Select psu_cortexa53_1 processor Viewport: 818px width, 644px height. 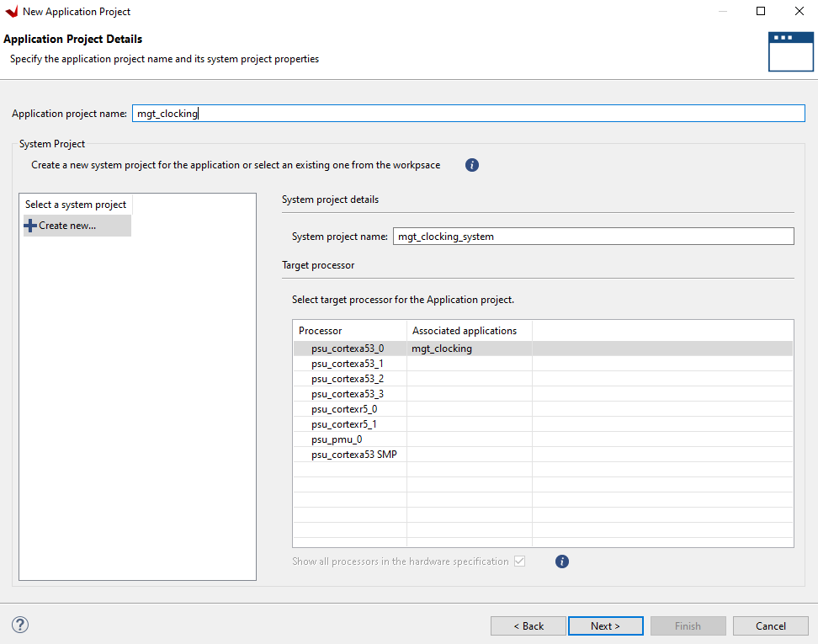348,364
